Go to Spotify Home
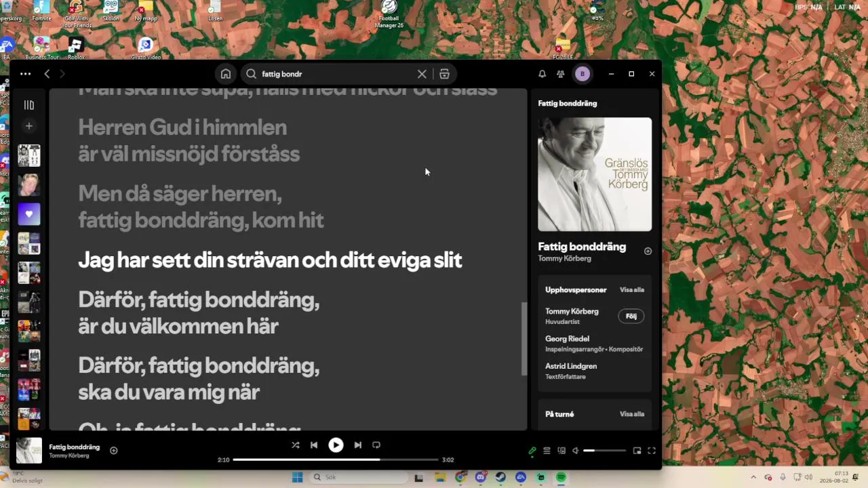This screenshot has height=488, width=868. coord(226,74)
